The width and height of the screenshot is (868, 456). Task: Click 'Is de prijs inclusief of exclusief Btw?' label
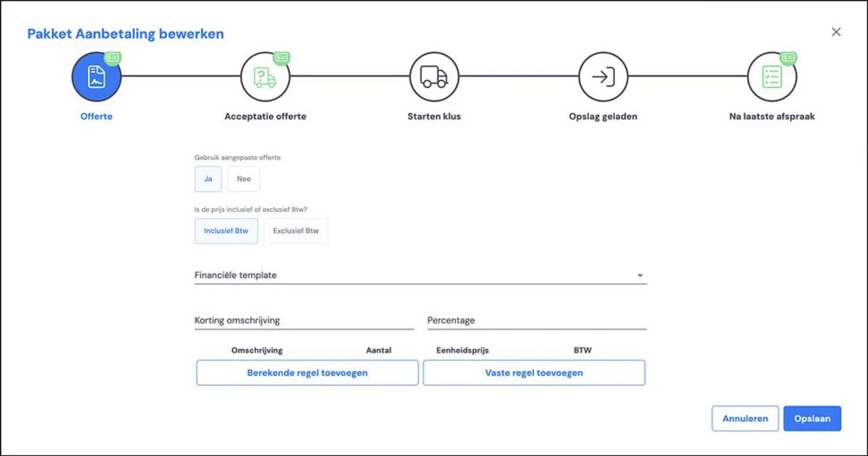pyautogui.click(x=251, y=210)
